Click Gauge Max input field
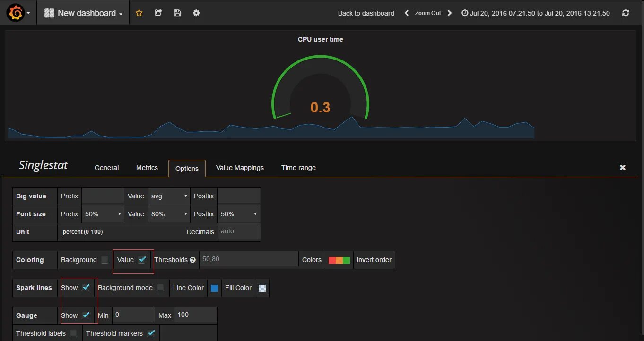Viewport: 644px width, 341px height. [x=196, y=315]
